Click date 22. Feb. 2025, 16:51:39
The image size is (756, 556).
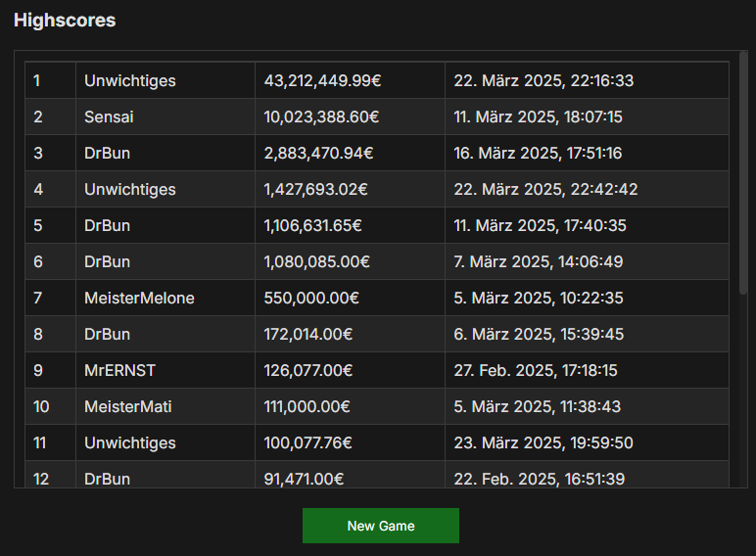pyautogui.click(x=539, y=479)
